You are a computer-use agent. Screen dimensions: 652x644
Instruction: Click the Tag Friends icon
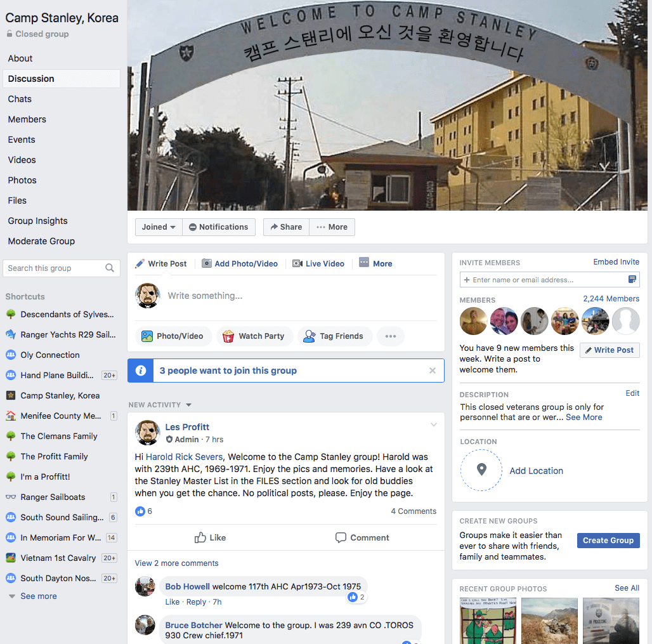tap(310, 336)
